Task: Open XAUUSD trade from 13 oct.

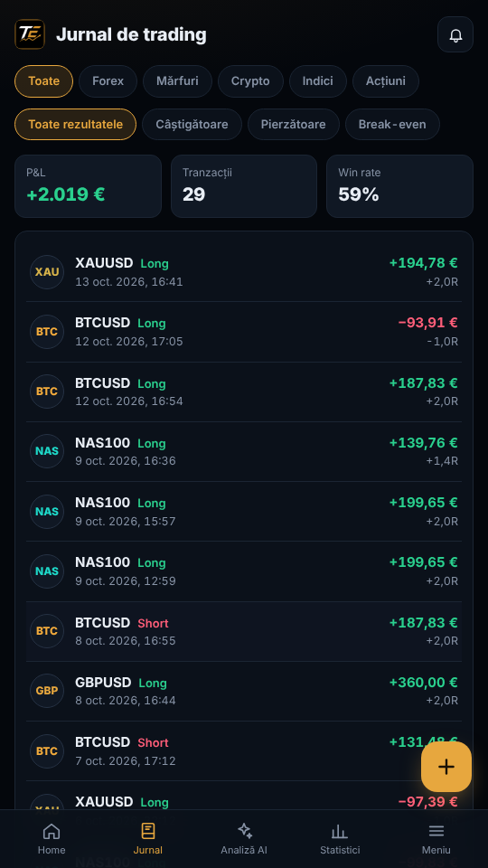Action: click(x=244, y=272)
